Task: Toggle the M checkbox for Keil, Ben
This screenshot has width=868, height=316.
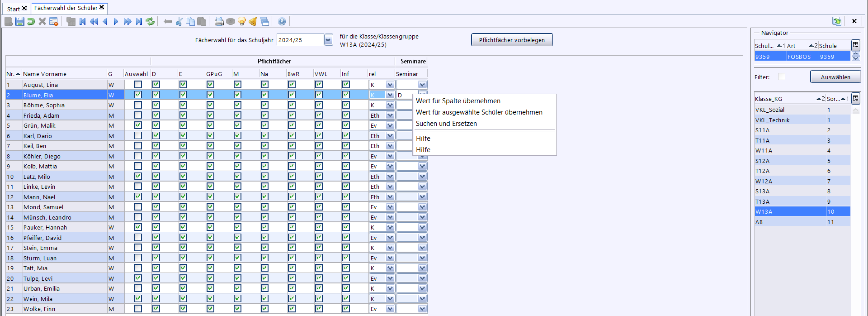Action: pos(237,146)
